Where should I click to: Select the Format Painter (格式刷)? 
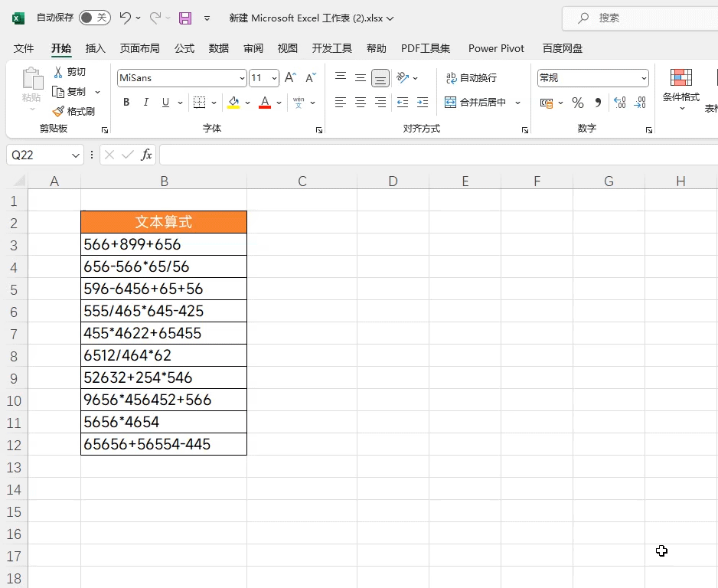tap(73, 111)
